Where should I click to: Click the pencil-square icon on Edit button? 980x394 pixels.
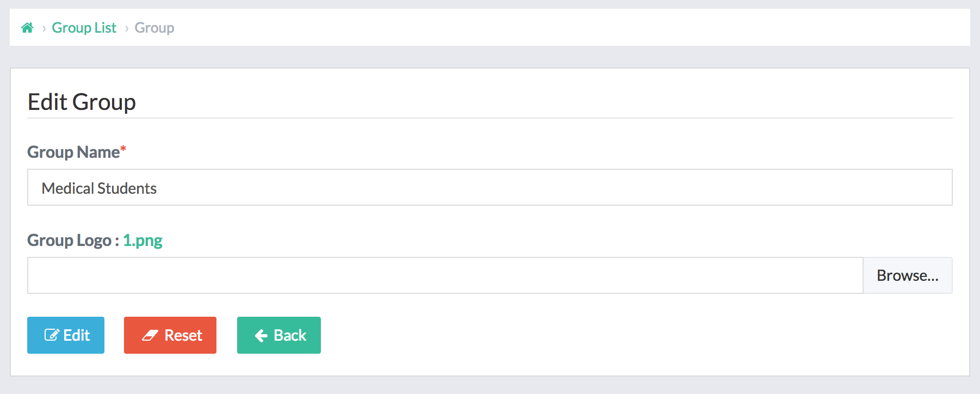pos(52,335)
